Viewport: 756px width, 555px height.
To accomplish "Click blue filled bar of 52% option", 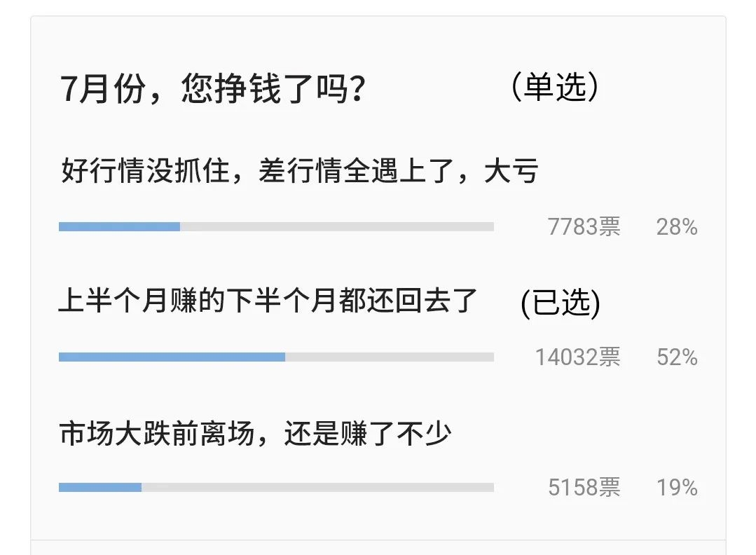I will point(172,357).
